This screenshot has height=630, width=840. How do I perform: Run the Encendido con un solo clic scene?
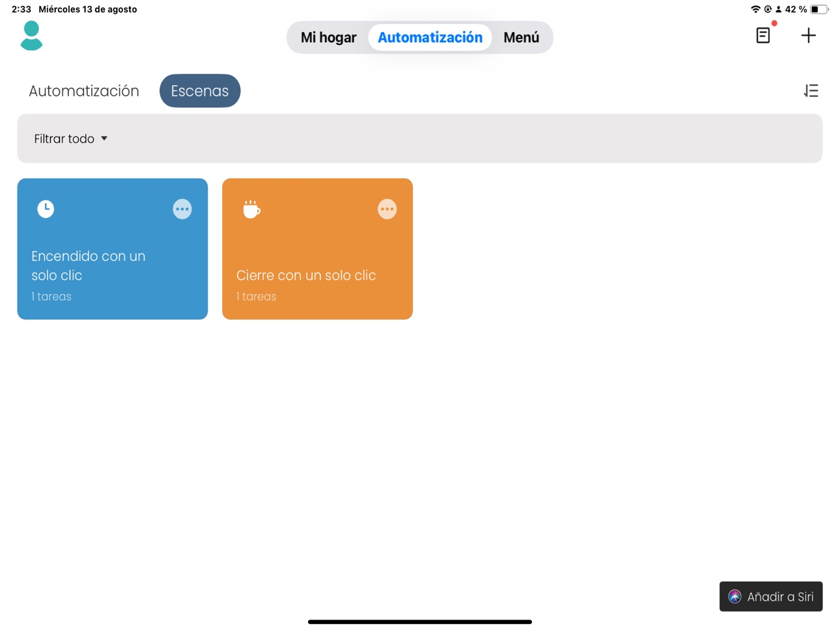[113, 249]
